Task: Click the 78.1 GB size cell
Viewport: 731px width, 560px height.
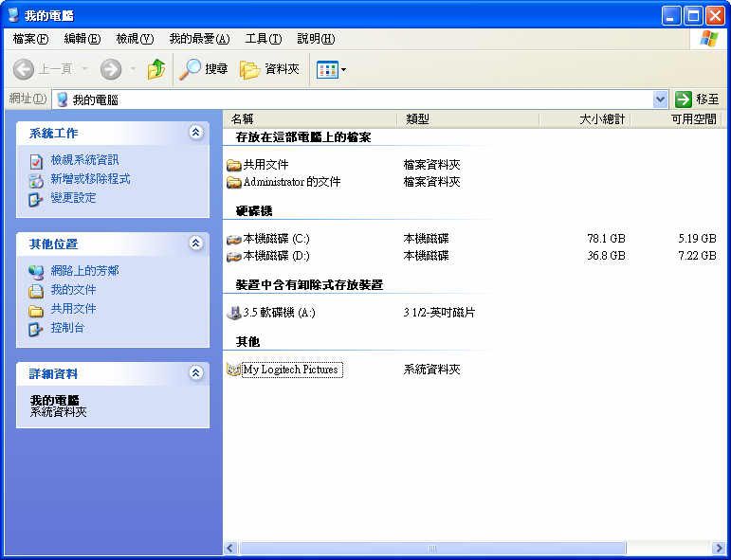Action: click(x=606, y=239)
